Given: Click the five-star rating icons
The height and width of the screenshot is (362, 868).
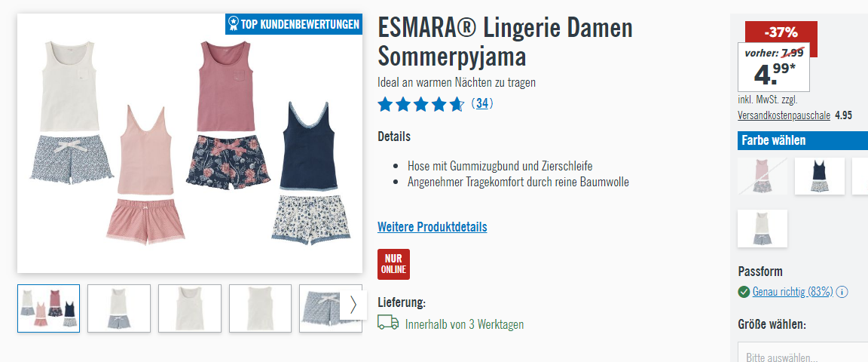Looking at the screenshot, I should 420,103.
